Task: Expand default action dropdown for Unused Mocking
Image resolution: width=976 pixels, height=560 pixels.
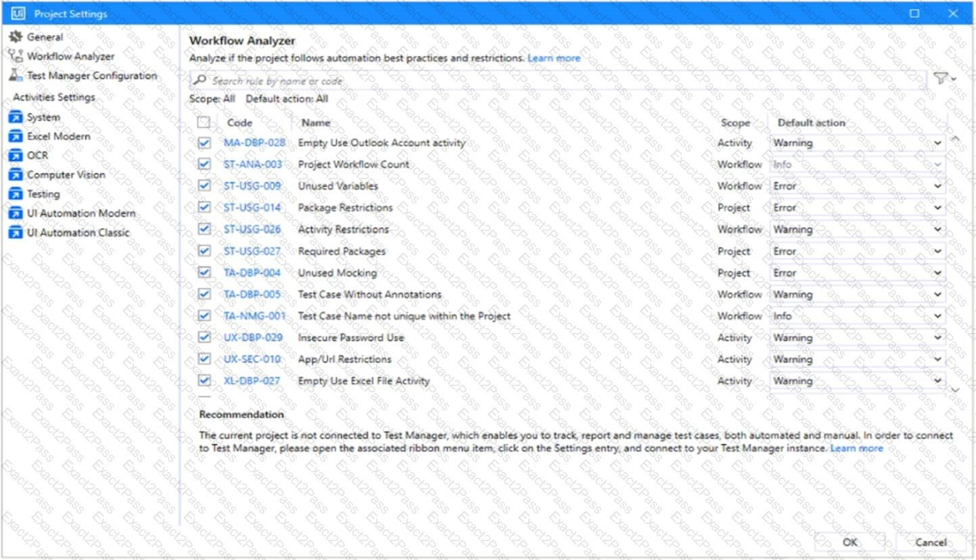Action: [857, 273]
